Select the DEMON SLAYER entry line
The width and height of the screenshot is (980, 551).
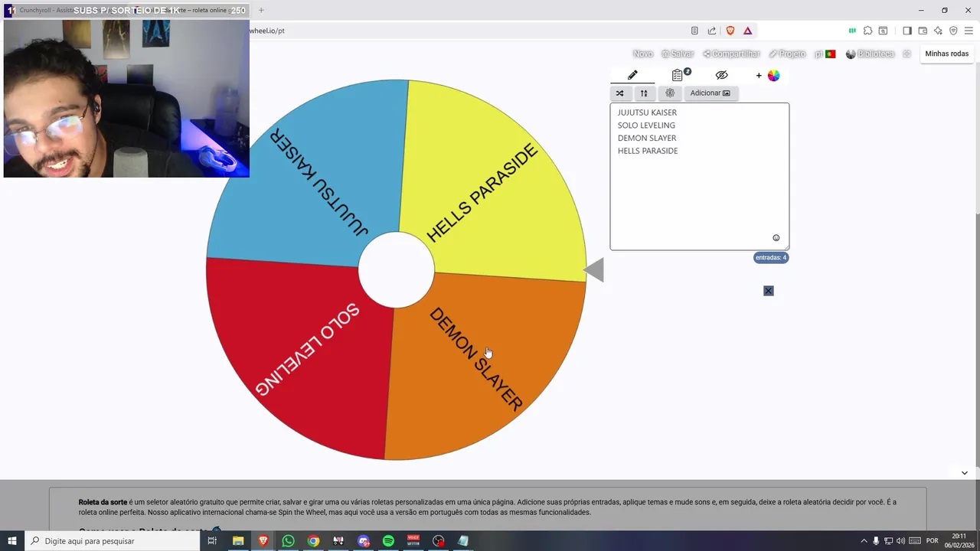(647, 139)
